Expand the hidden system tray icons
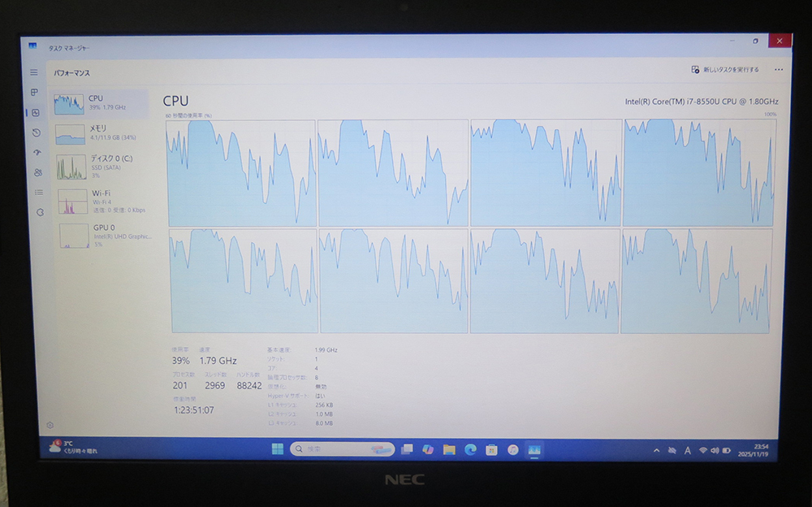This screenshot has height=507, width=812. 656,450
